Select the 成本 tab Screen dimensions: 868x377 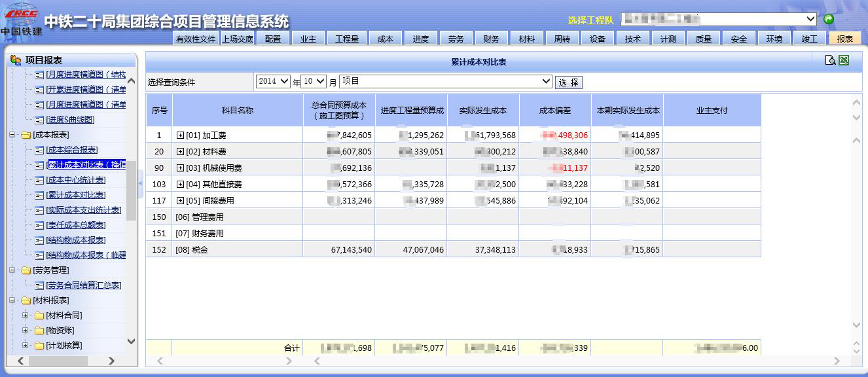click(x=386, y=39)
